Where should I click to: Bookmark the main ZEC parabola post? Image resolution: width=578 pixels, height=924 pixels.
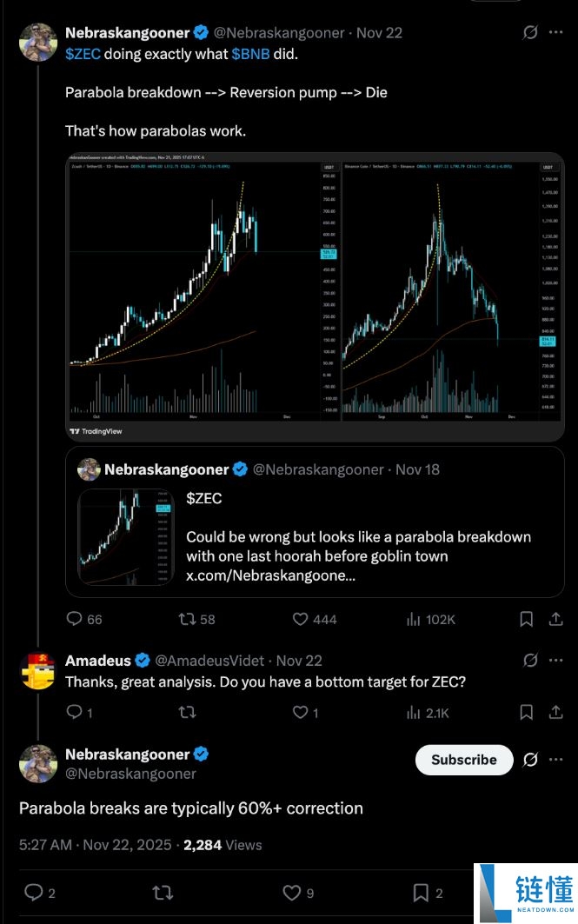tap(526, 619)
